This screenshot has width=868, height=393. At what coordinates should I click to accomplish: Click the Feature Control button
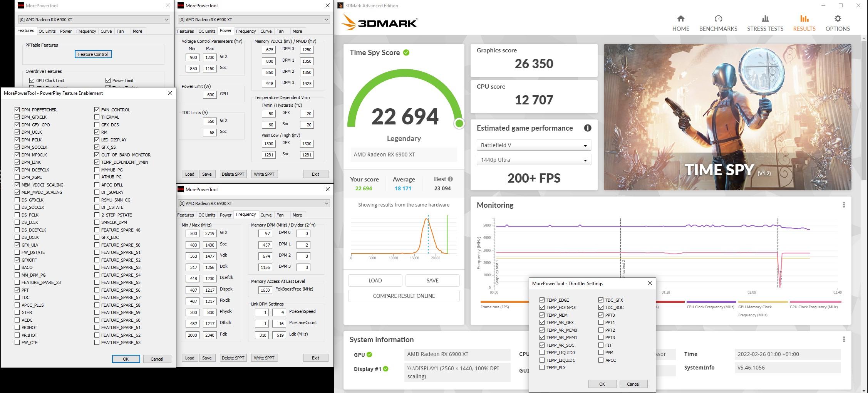click(x=93, y=54)
